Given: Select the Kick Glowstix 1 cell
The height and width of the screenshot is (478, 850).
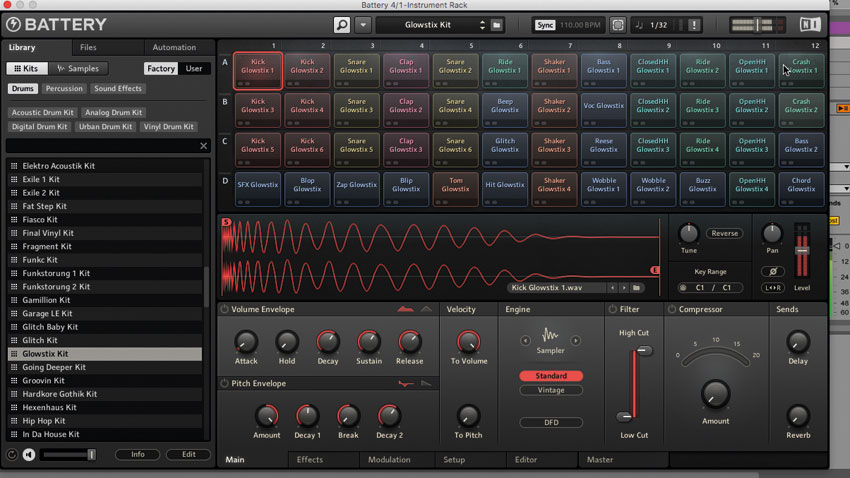Looking at the screenshot, I should (x=258, y=70).
